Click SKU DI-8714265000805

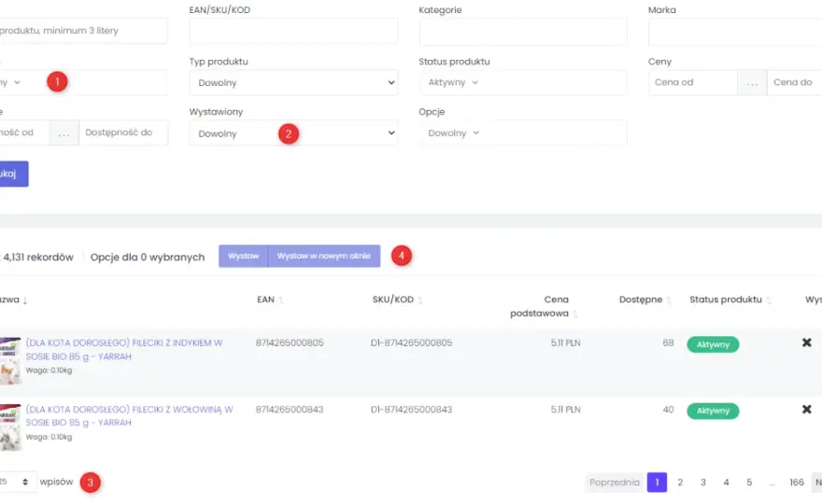[411, 343]
